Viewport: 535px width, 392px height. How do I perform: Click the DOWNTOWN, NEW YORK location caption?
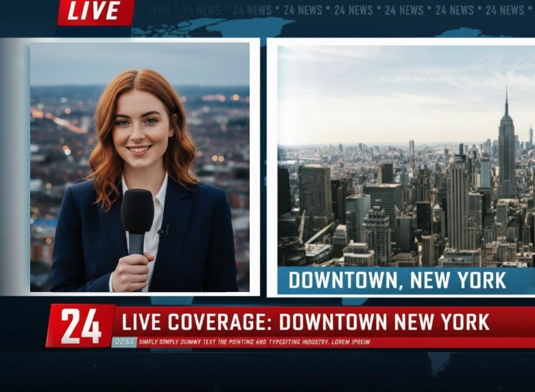(396, 280)
